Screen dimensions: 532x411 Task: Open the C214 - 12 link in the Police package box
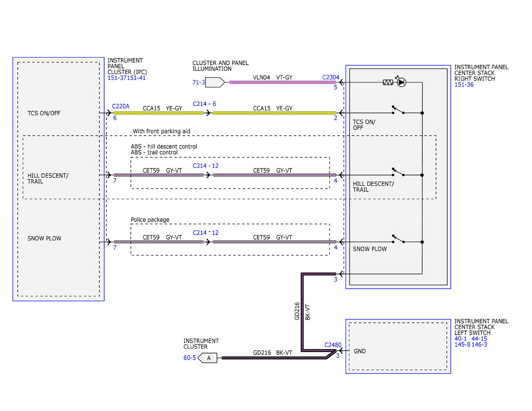(x=206, y=232)
